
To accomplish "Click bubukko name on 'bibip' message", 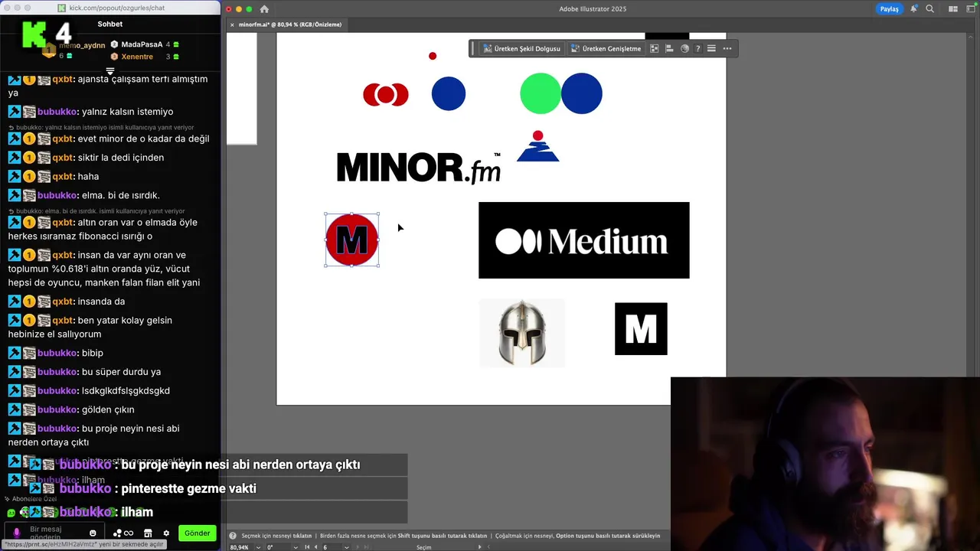I will coord(57,353).
